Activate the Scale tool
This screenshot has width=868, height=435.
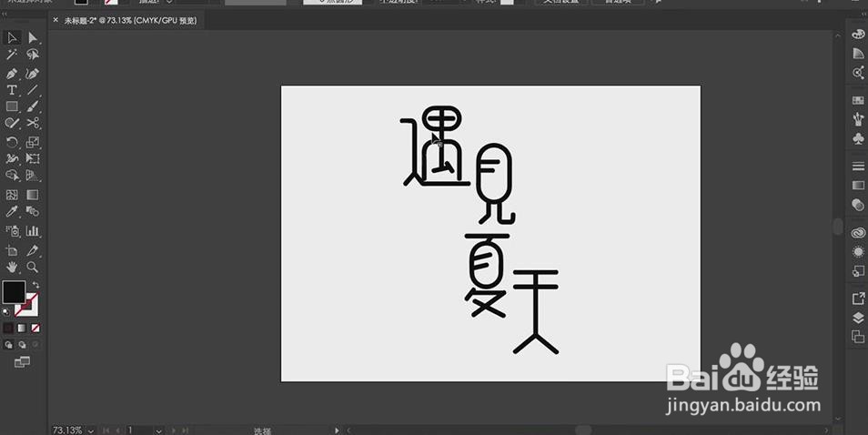coord(33,142)
